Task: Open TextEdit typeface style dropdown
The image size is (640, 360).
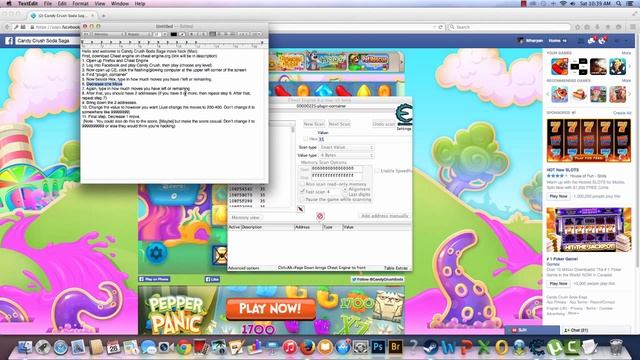Action: 139,34
